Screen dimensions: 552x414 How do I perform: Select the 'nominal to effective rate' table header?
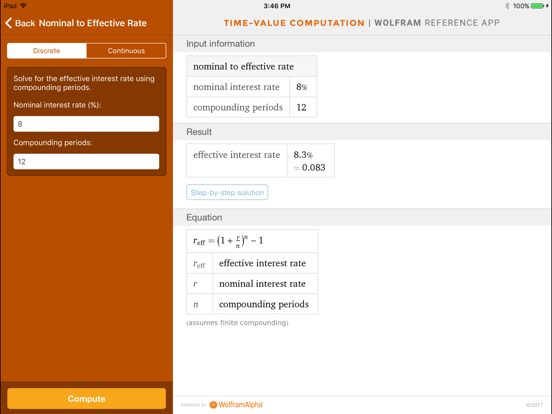click(x=251, y=66)
